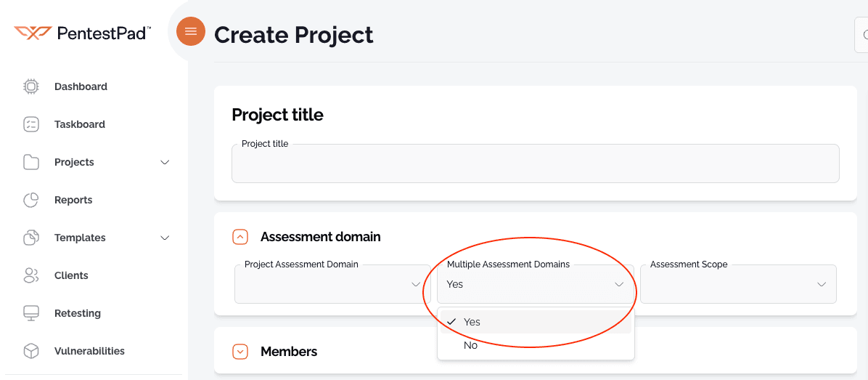Click the Templates icon in sidebar
Screen dimensions: 868x380
coord(31,238)
